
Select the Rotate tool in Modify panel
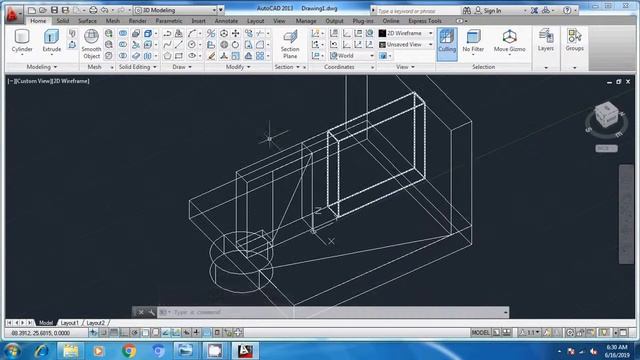coord(236,44)
